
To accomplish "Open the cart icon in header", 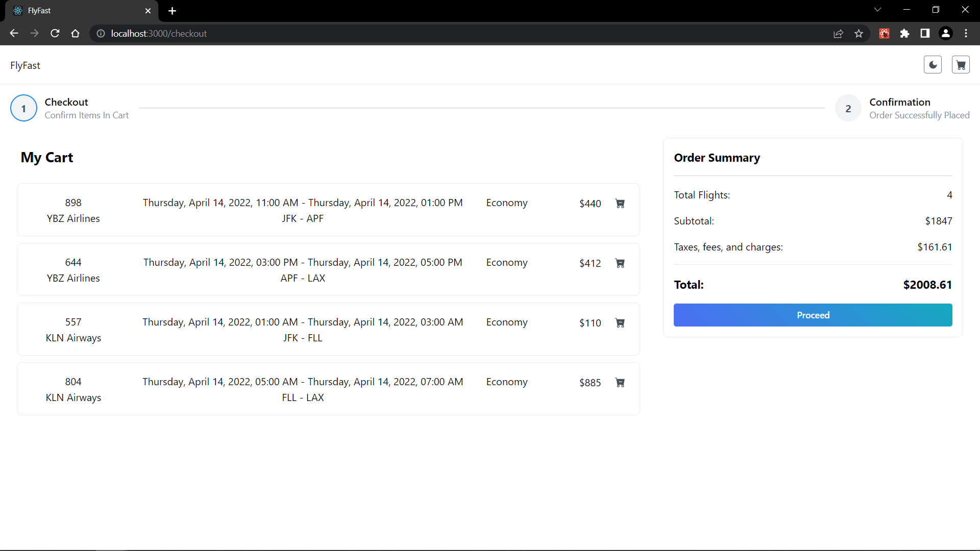I will pyautogui.click(x=961, y=65).
